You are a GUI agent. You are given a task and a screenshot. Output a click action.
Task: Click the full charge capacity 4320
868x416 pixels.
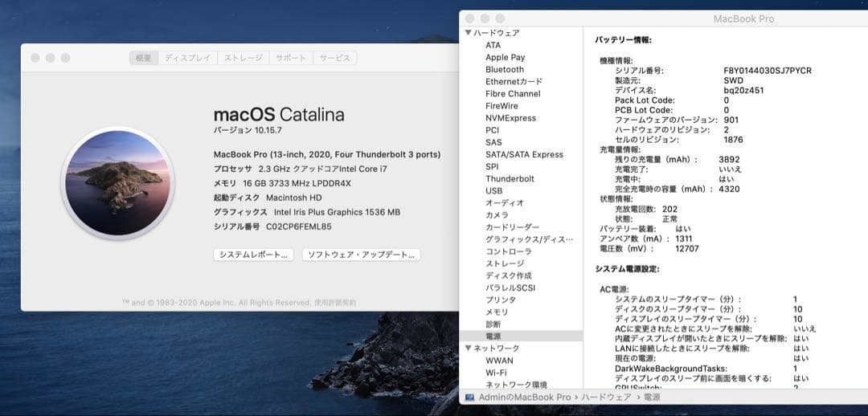[729, 189]
